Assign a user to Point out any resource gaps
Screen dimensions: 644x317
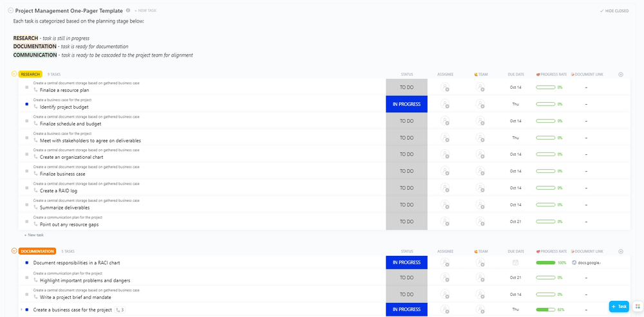(x=445, y=221)
